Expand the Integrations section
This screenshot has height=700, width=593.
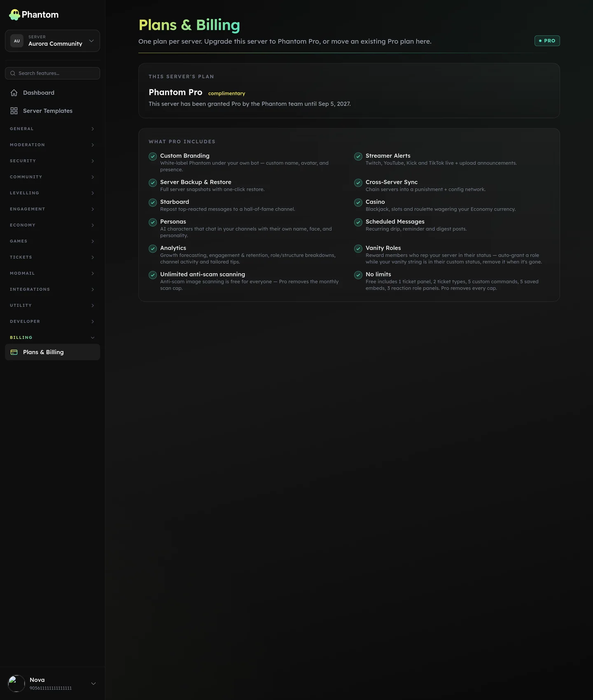[x=52, y=289]
